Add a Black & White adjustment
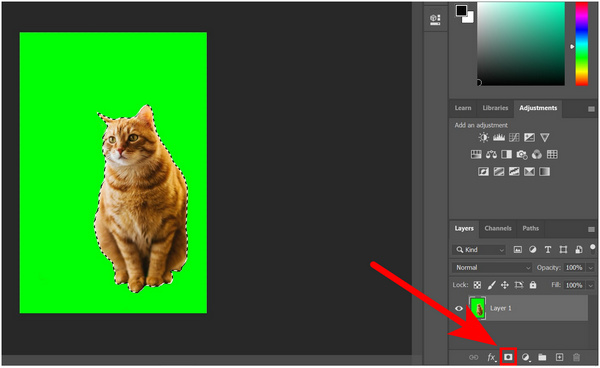 [x=506, y=155]
